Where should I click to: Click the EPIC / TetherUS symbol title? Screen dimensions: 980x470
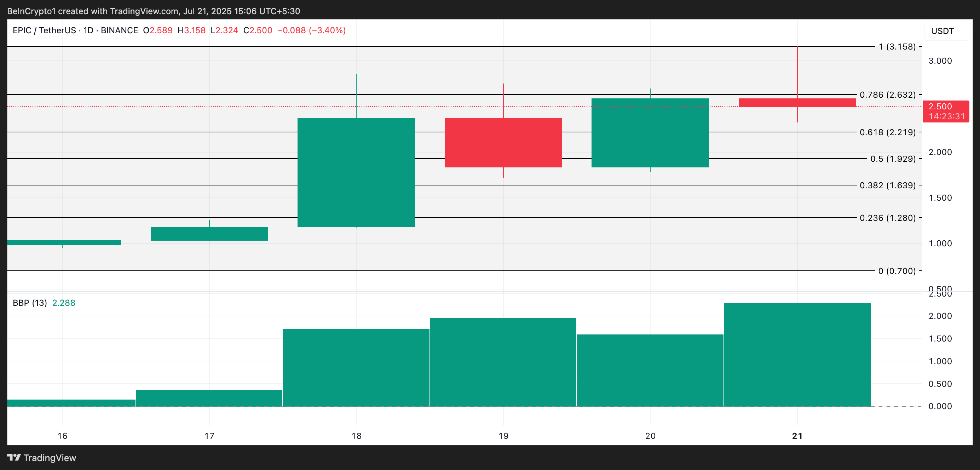pos(45,30)
